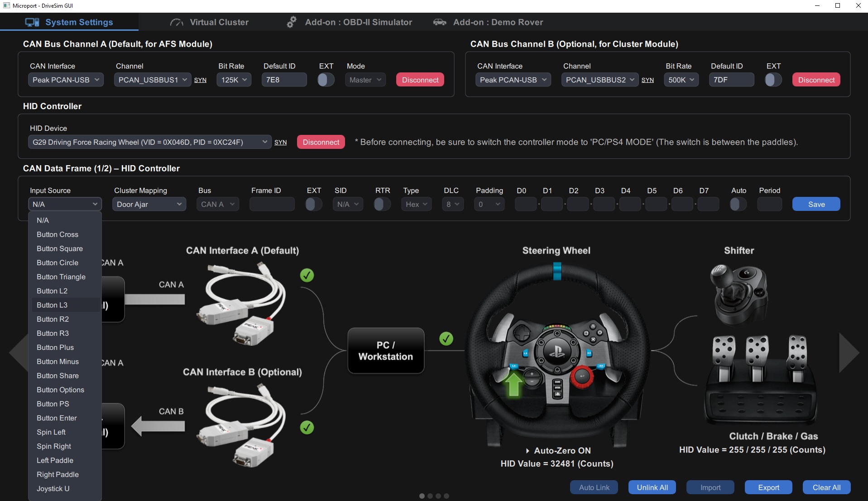Open the PCAN_USBBUS1 channel dropdown
This screenshot has height=501, width=868.
tap(153, 80)
